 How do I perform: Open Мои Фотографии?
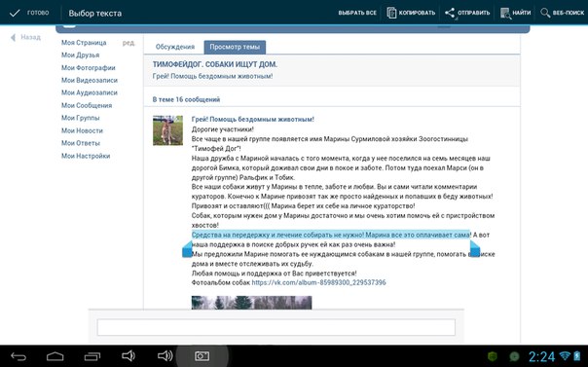[89, 67]
